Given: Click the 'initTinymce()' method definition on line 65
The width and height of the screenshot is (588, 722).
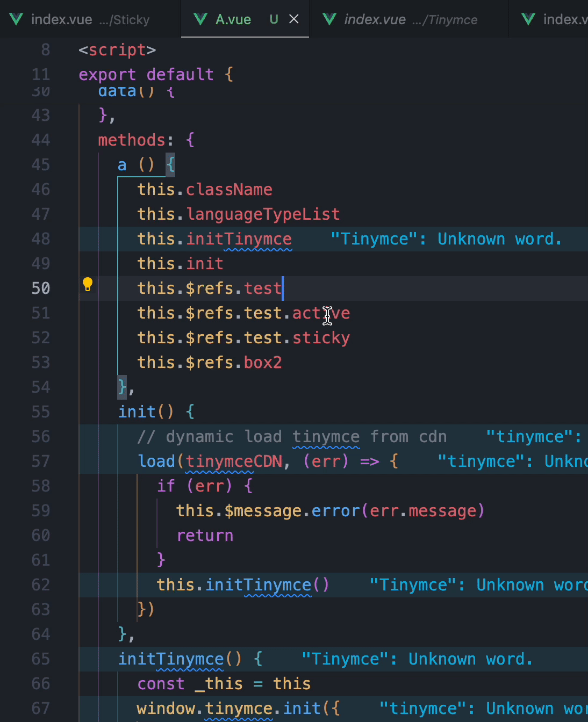Looking at the screenshot, I should pyautogui.click(x=180, y=659).
